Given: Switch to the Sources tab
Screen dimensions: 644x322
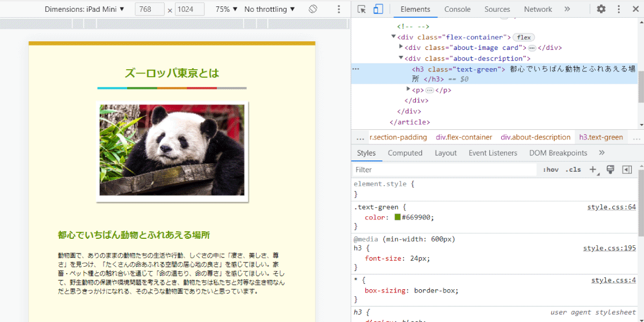Looking at the screenshot, I should point(497,9).
